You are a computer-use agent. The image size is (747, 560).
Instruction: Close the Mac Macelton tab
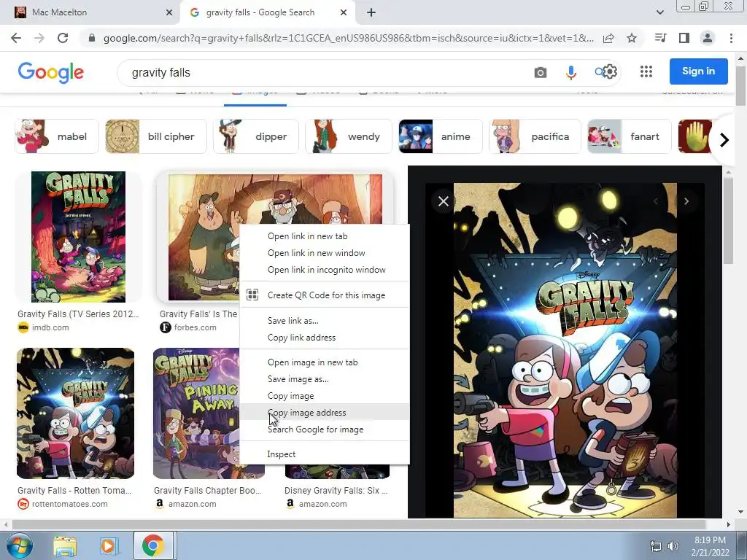pyautogui.click(x=169, y=13)
